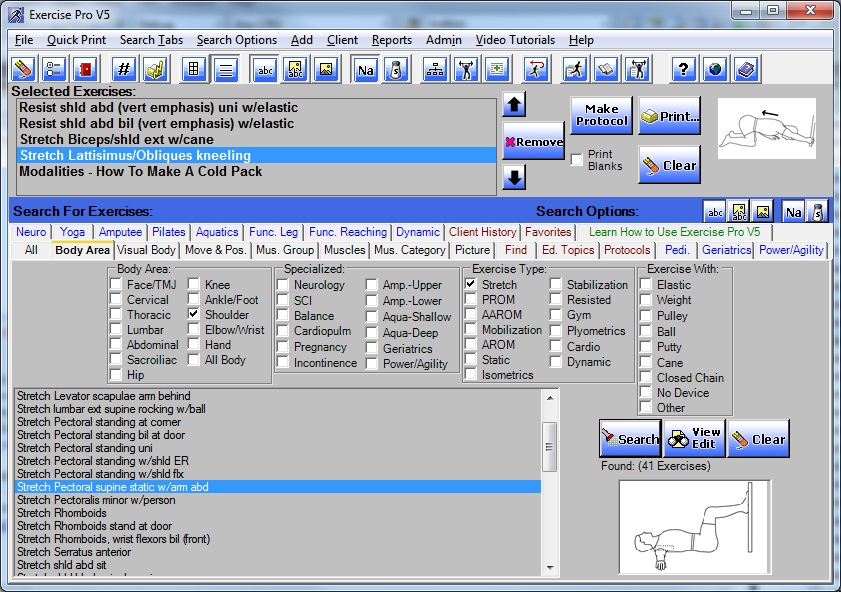Switch to the Pilates tab

tap(168, 232)
